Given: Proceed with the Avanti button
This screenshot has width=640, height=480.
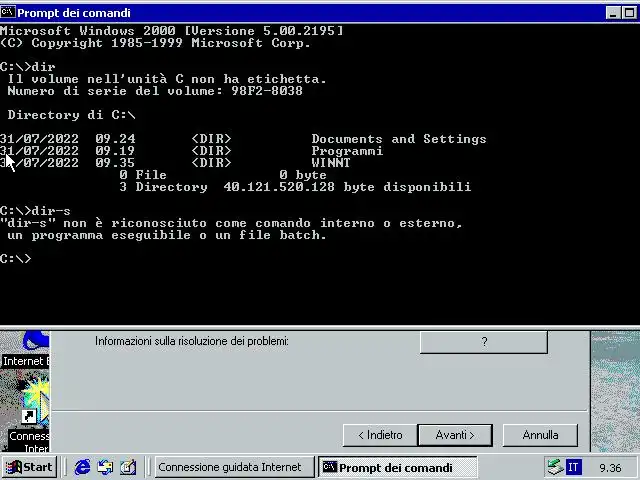Looking at the screenshot, I should point(455,435).
